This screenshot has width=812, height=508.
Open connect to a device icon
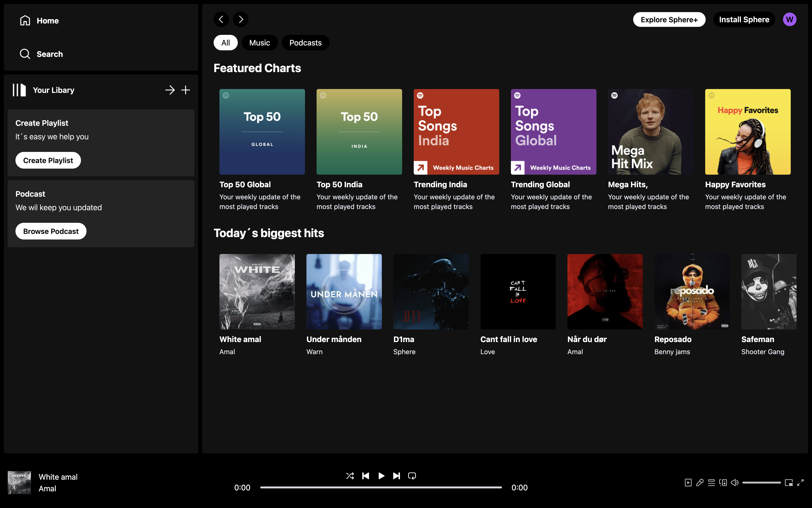[x=723, y=482]
